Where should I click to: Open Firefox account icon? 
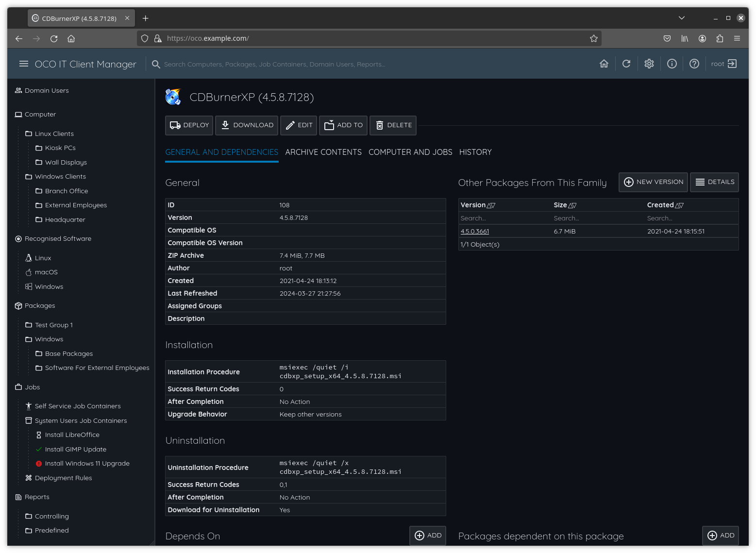pos(702,38)
